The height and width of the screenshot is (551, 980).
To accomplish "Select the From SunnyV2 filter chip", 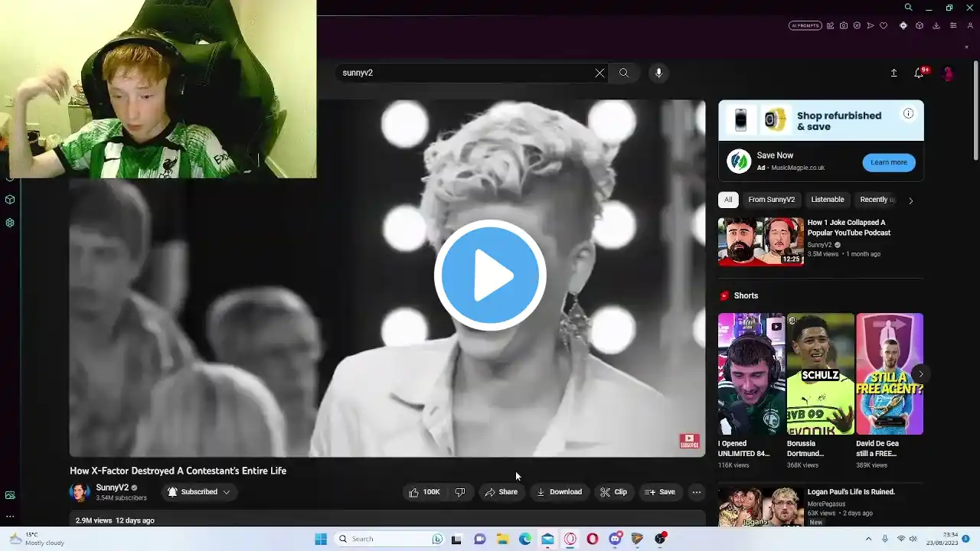I will point(772,200).
